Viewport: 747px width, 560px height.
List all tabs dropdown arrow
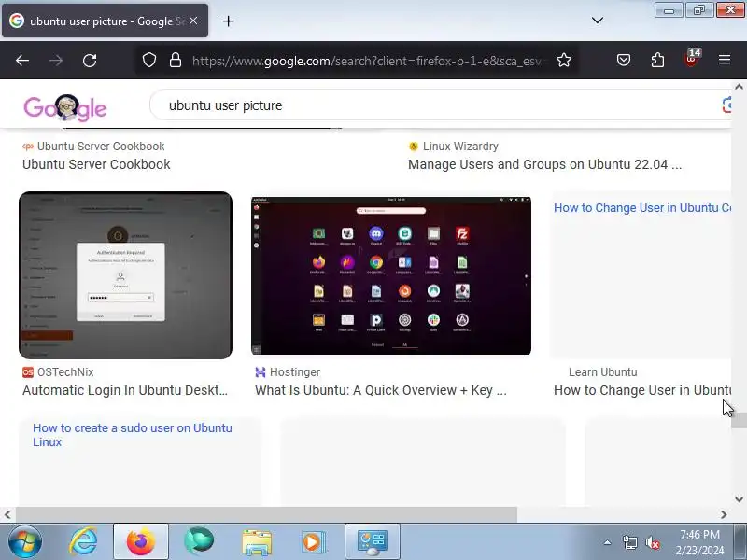click(x=598, y=21)
